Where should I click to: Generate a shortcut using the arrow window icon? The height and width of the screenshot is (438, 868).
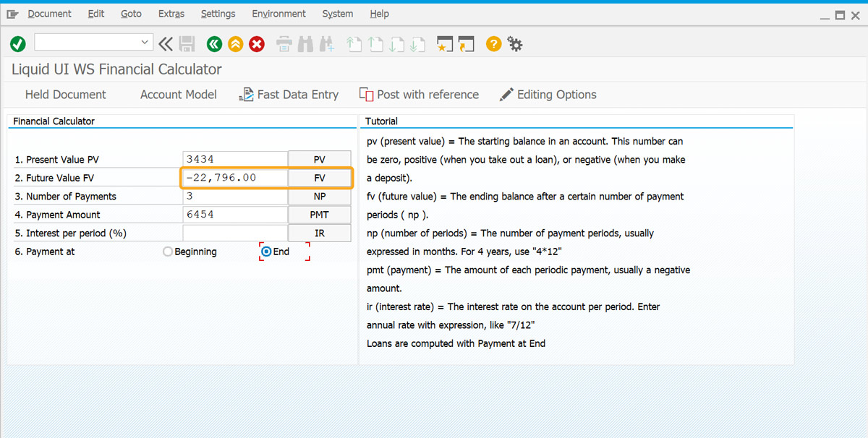click(466, 44)
